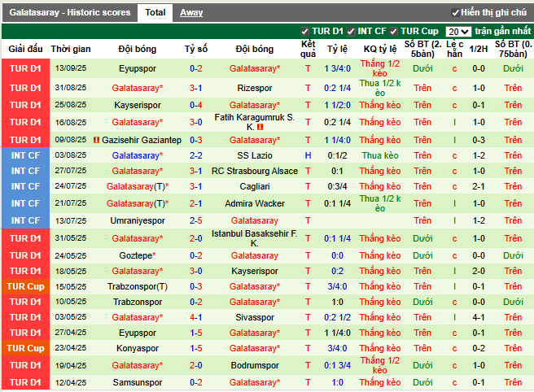Open the 20 recent matches dropdown
This screenshot has height=392, width=534.
coord(458,32)
